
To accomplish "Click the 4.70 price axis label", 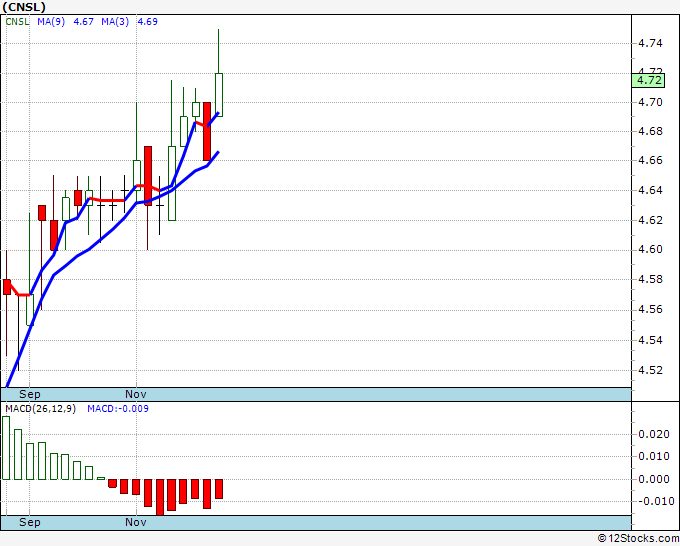I will click(651, 102).
